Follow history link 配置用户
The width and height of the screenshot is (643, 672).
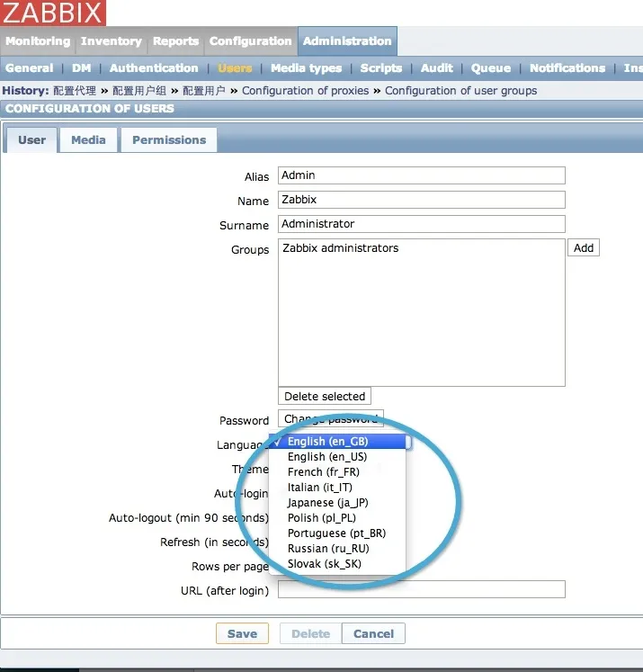point(204,91)
